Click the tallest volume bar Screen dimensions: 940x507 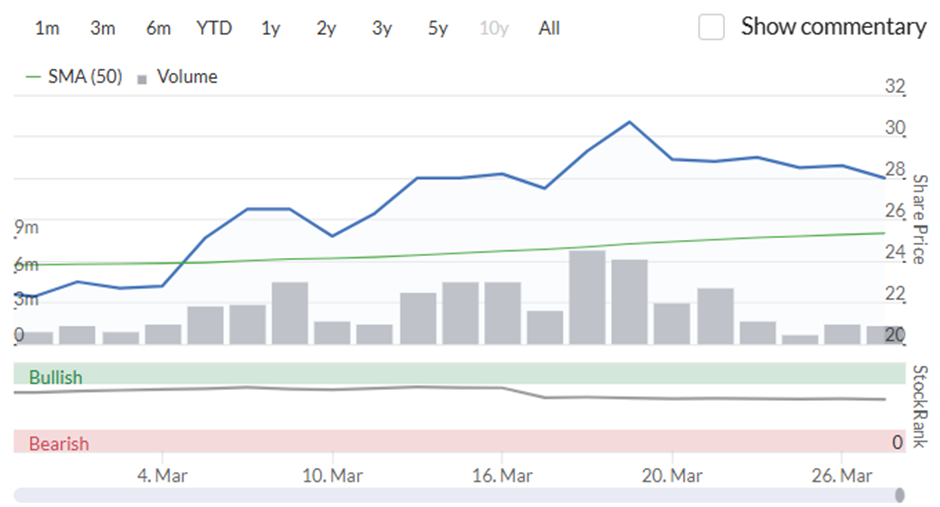(x=588, y=297)
